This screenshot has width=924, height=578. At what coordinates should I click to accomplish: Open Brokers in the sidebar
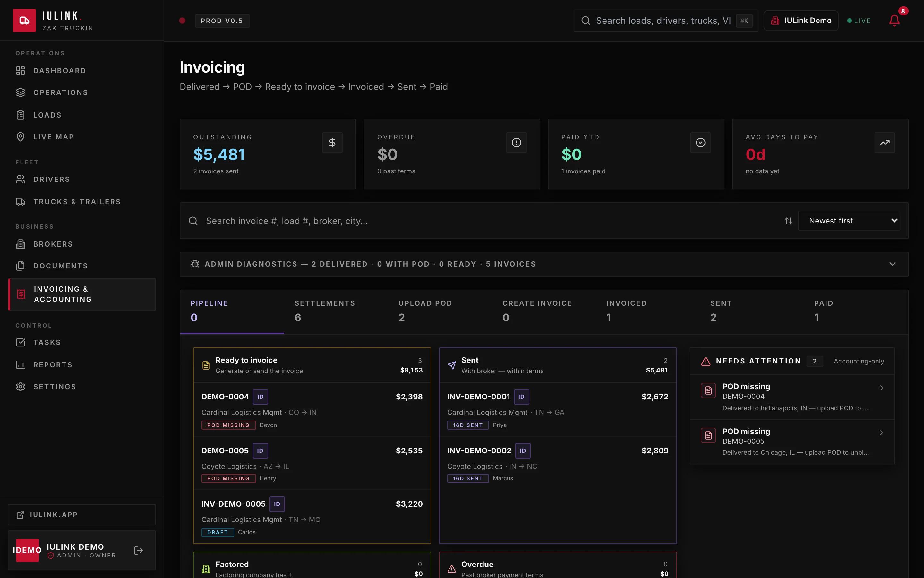82,244
